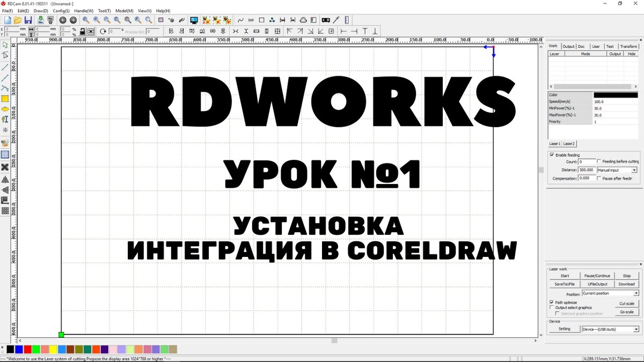644x362 pixels.
Task: Open a file using the folder icon
Action: (x=18, y=20)
